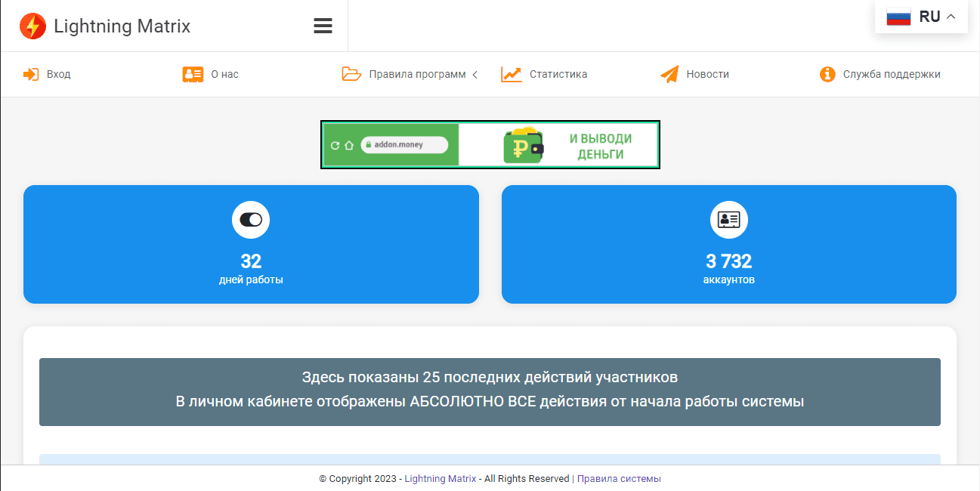This screenshot has width=980, height=491.
Task: Click the Вход login arrow icon
Action: 31,74
